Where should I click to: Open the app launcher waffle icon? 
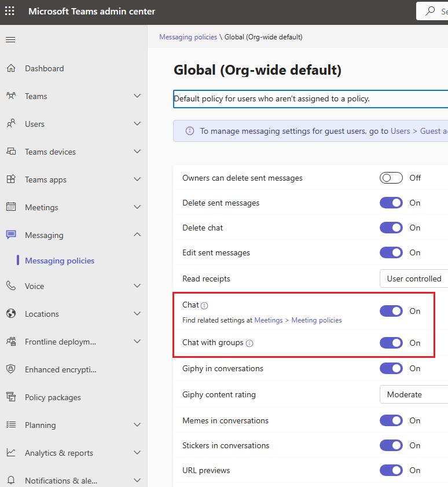coord(10,11)
